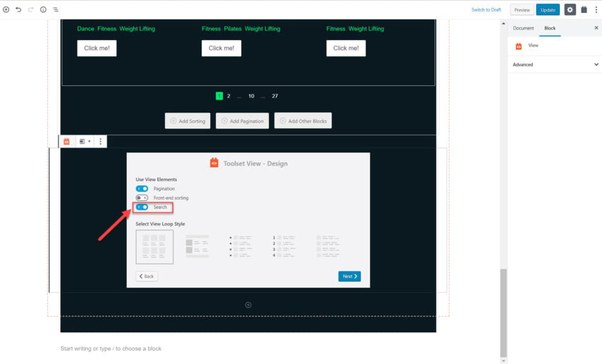Go to pagination page 10

pyautogui.click(x=251, y=96)
